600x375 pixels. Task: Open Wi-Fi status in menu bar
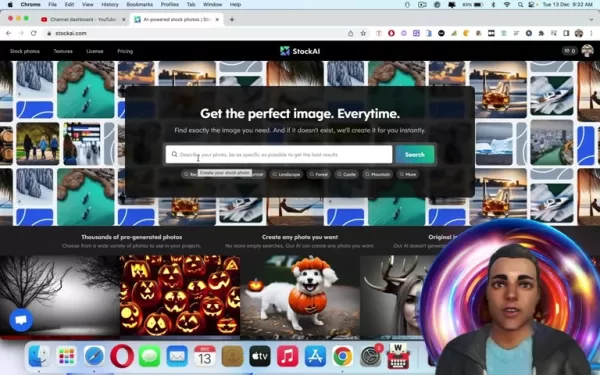[x=507, y=5]
